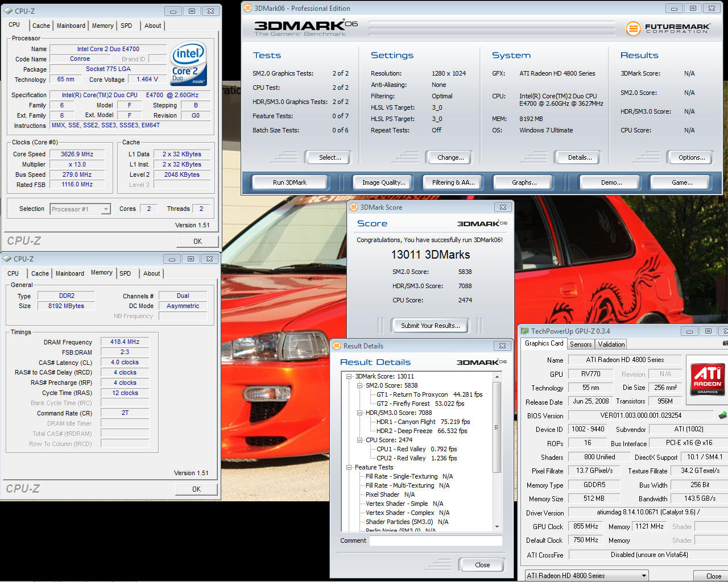The height and width of the screenshot is (582, 728).
Task: Click the ATI Radeon Graphics logo in GPU-Z
Action: [x=708, y=380]
